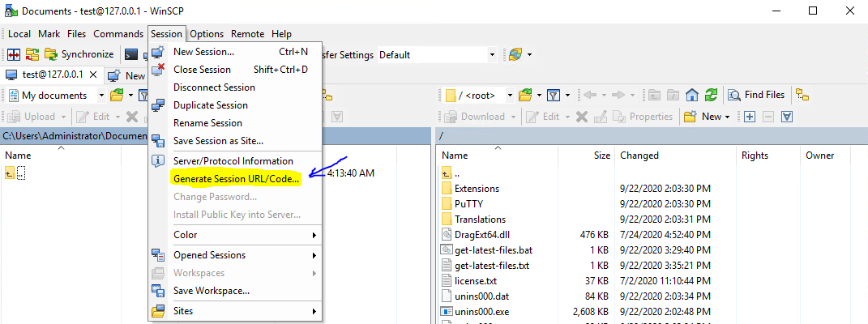The image size is (868, 324).
Task: Expand the Opened Sessions submenu
Action: coord(235,255)
